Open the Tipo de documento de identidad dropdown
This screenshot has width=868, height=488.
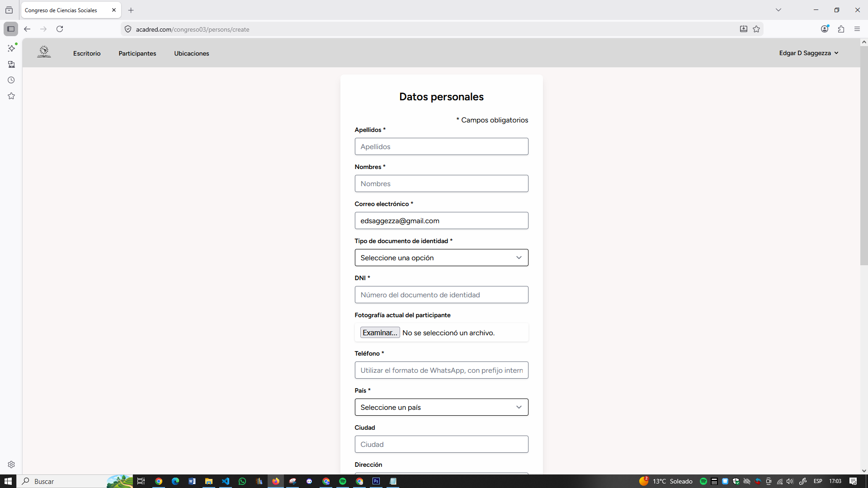(x=441, y=258)
